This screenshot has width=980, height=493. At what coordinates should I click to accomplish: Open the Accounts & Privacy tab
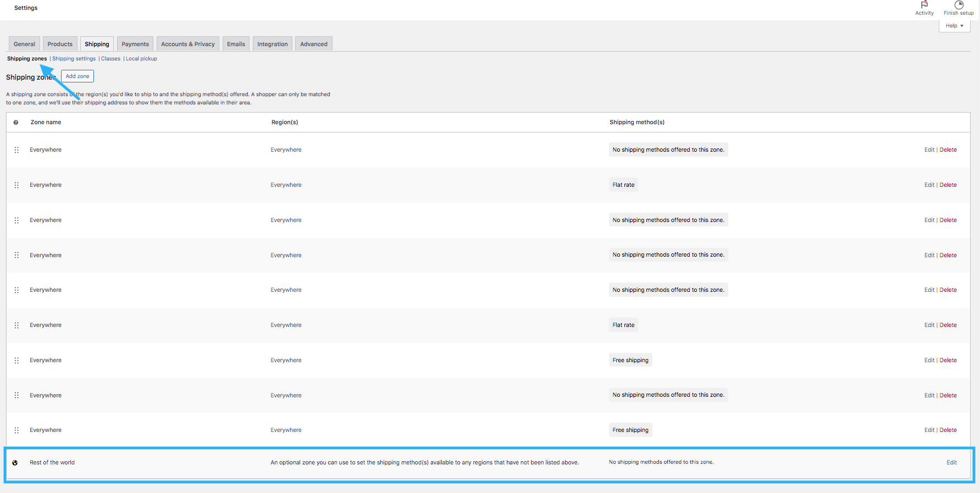[x=188, y=44]
